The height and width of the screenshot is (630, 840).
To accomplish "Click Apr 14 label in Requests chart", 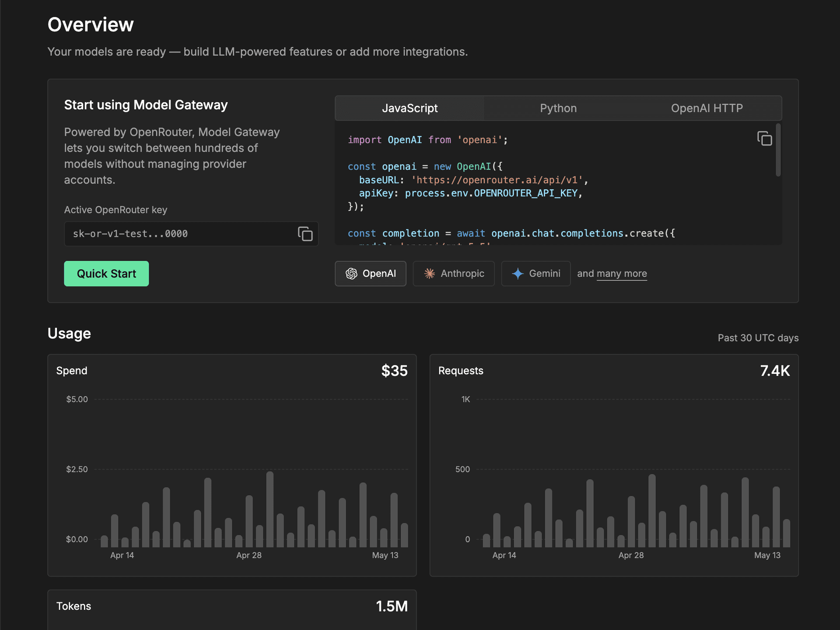I will click(504, 555).
